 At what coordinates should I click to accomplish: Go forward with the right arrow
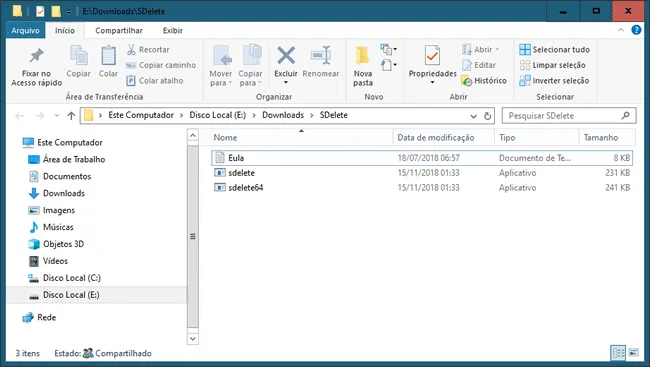(40, 116)
